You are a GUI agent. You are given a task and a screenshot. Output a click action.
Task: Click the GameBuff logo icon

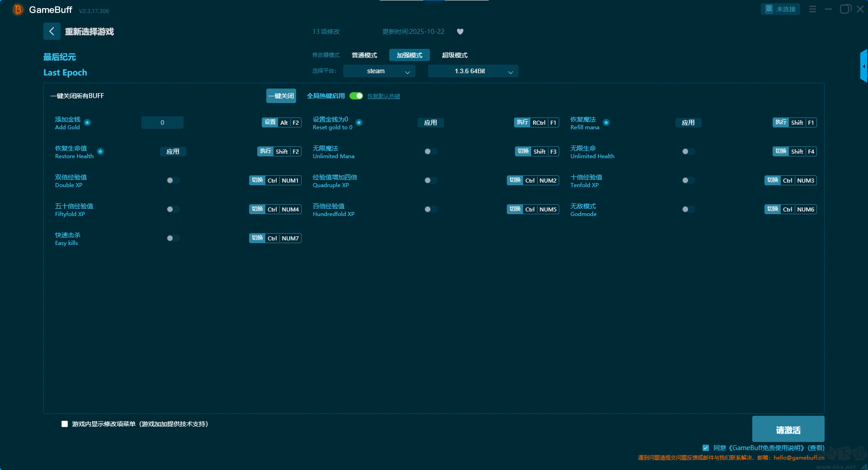(18, 9)
